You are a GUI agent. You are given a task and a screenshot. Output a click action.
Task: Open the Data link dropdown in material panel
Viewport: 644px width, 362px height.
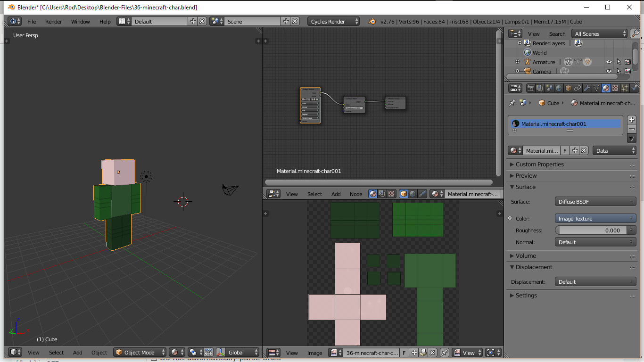614,151
